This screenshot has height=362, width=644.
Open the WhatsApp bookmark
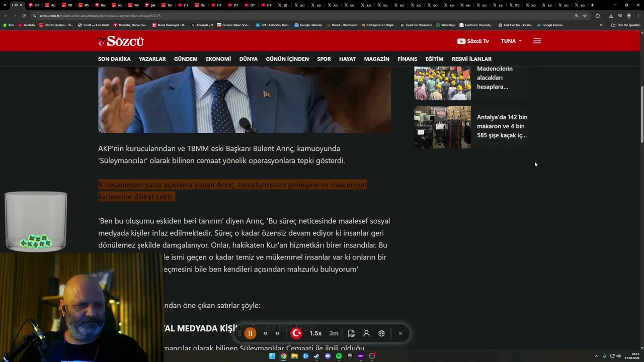(446, 25)
